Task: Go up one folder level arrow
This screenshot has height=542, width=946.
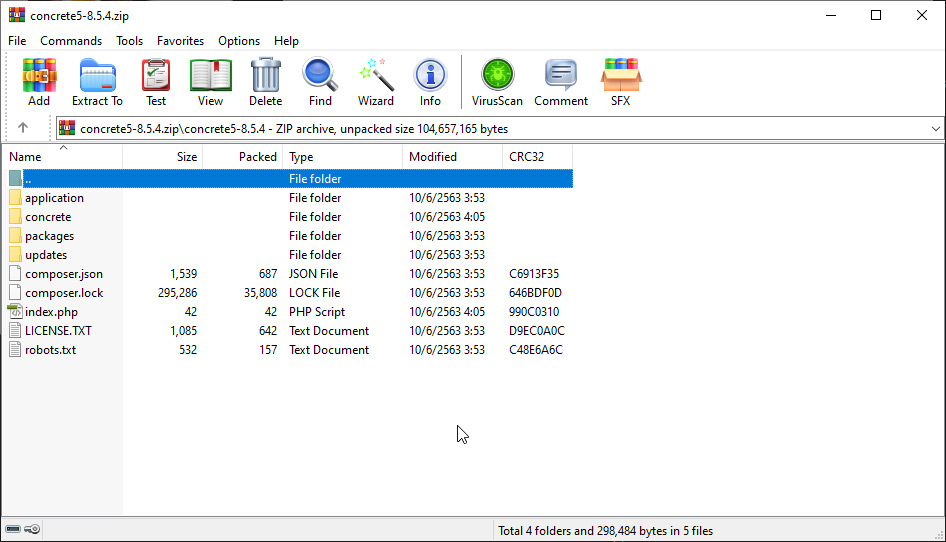Action: pos(23,128)
